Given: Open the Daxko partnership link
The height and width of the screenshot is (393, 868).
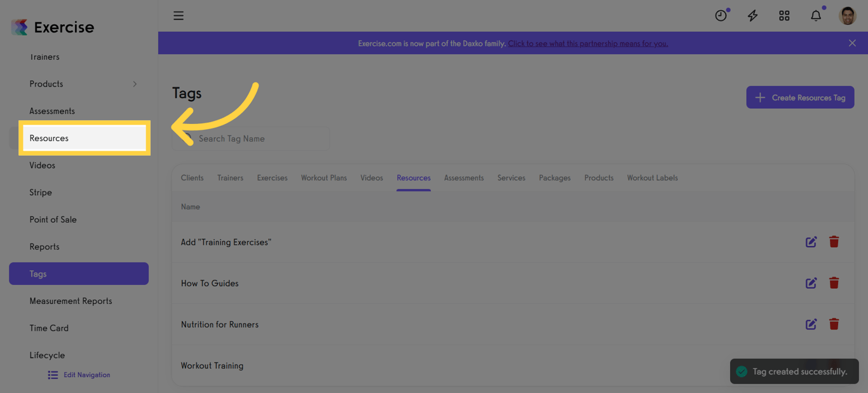Looking at the screenshot, I should click(x=587, y=43).
